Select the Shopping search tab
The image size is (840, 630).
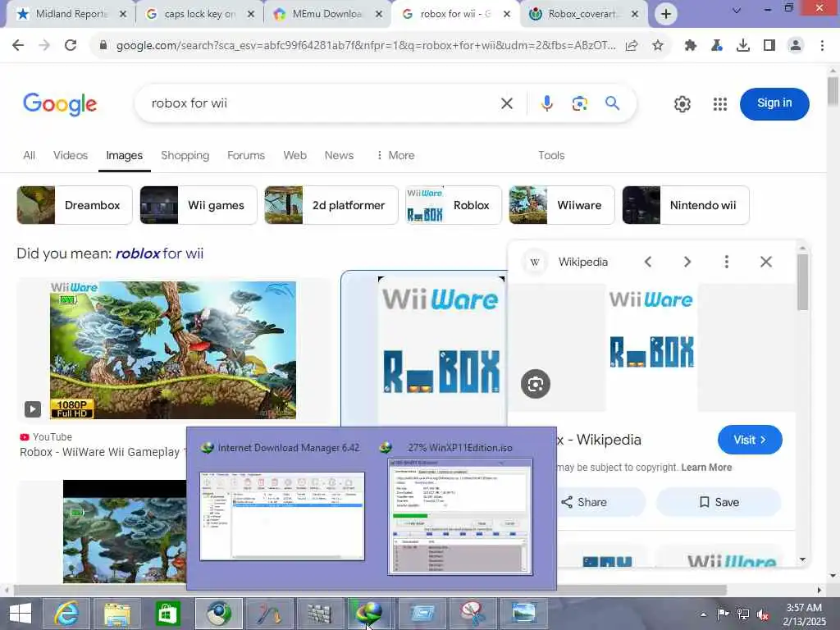[185, 155]
